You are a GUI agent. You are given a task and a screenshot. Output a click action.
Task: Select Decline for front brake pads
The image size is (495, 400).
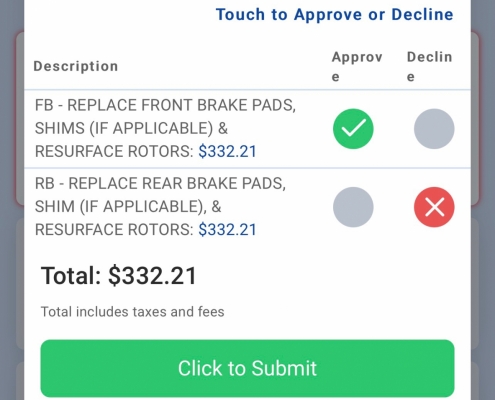click(434, 129)
